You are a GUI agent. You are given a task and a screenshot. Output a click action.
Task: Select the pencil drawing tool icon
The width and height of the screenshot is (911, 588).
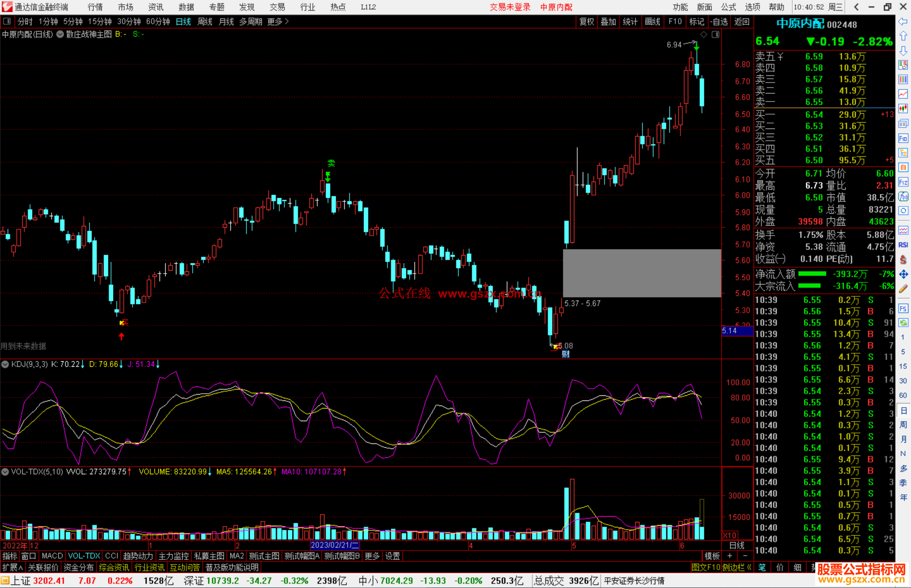pyautogui.click(x=903, y=289)
